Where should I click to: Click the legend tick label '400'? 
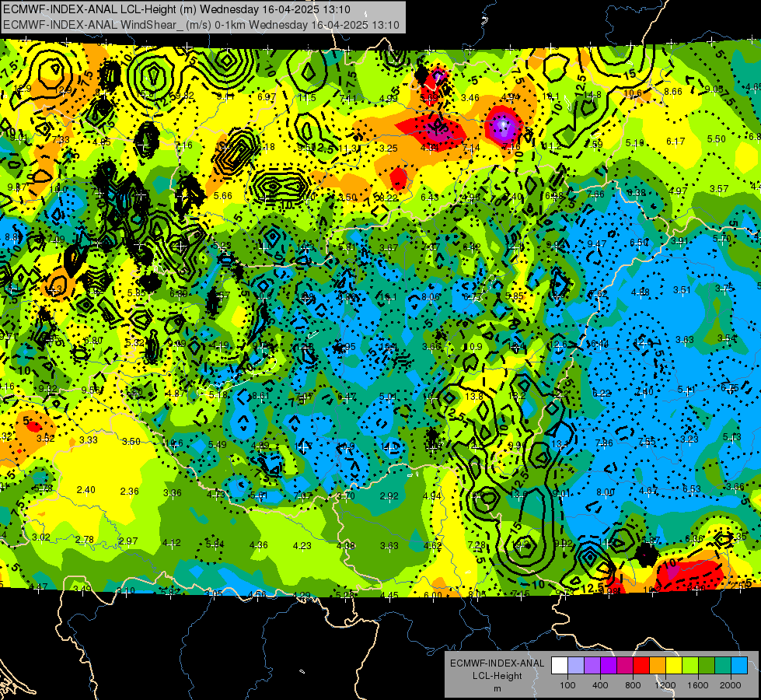pos(600,685)
